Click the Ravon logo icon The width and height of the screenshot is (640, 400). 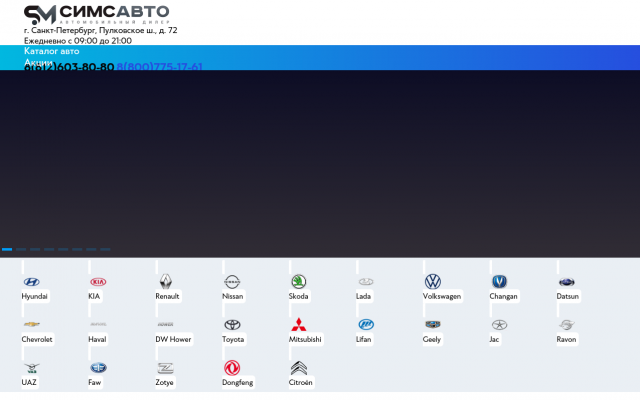point(567,324)
